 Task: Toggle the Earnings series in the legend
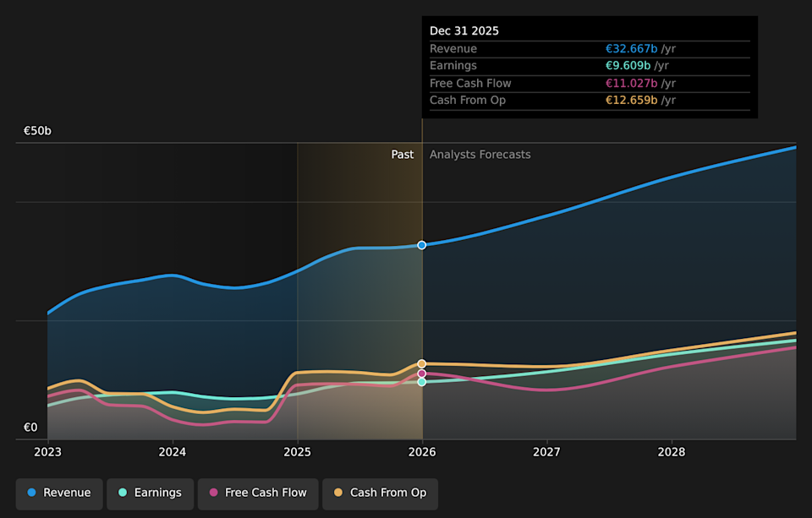[x=149, y=493]
